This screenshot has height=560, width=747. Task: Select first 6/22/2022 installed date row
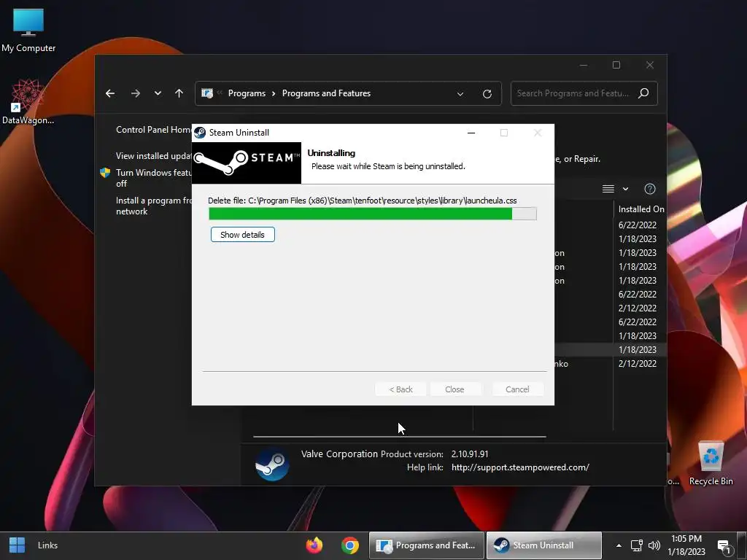[x=638, y=225]
